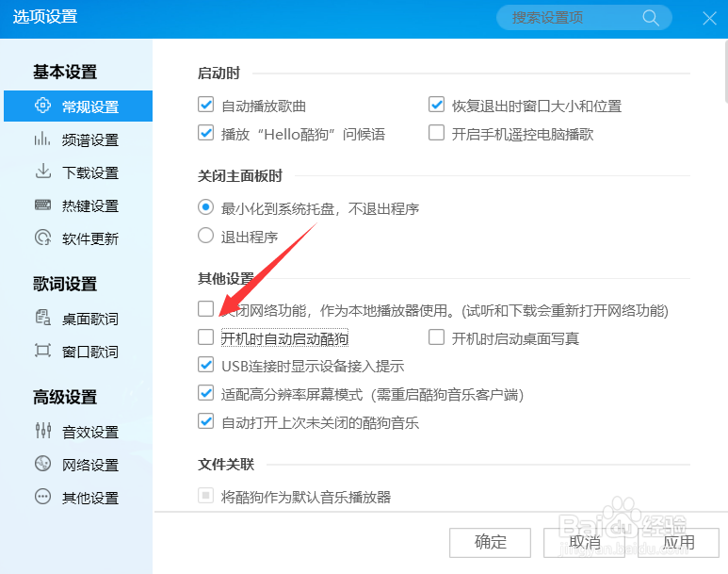Toggle 适配高分辨率屏幕模式 checkbox
Image resolution: width=728 pixels, height=574 pixels.
tap(205, 393)
